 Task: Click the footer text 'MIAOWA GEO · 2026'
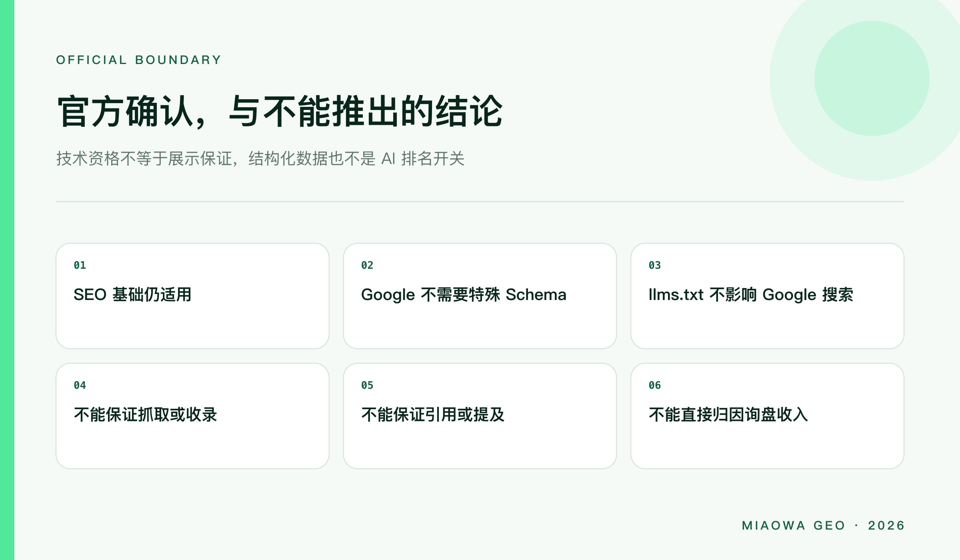point(823,525)
